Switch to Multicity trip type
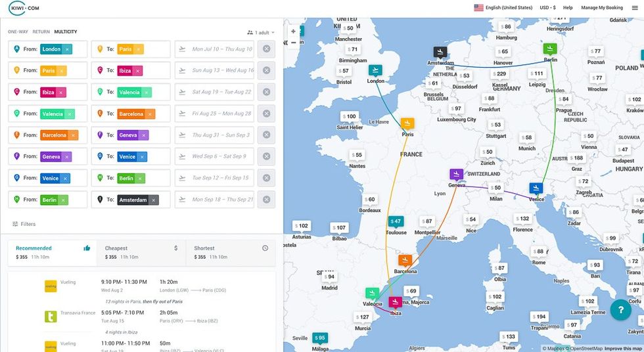Screen dimensions: 644x352 (x=66, y=32)
